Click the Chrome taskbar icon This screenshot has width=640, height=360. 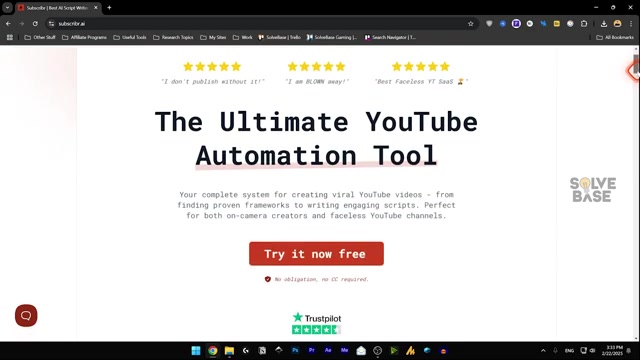(x=213, y=351)
